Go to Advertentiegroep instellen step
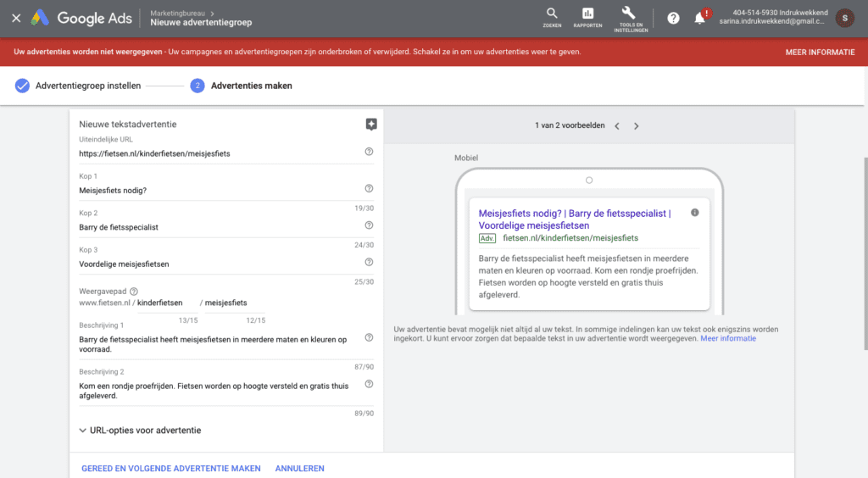Screen dimensions: 868x478 coord(79,86)
